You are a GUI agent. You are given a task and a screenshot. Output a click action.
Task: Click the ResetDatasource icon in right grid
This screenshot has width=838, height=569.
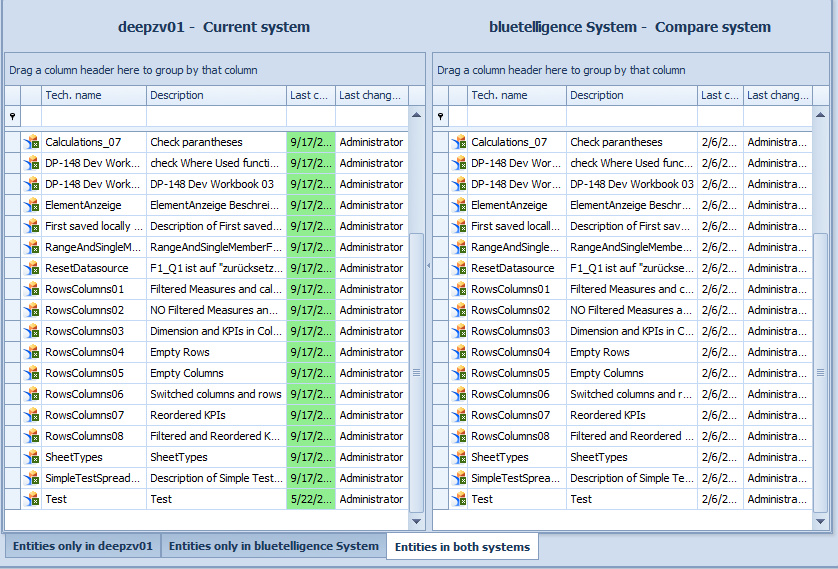459,268
